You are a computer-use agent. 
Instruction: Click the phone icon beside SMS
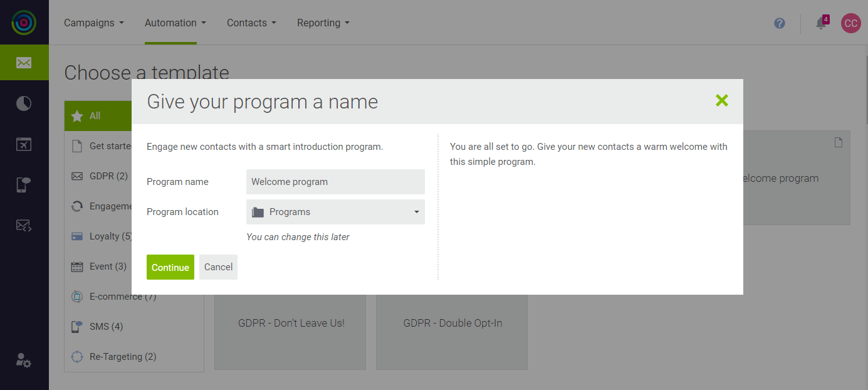tap(77, 327)
